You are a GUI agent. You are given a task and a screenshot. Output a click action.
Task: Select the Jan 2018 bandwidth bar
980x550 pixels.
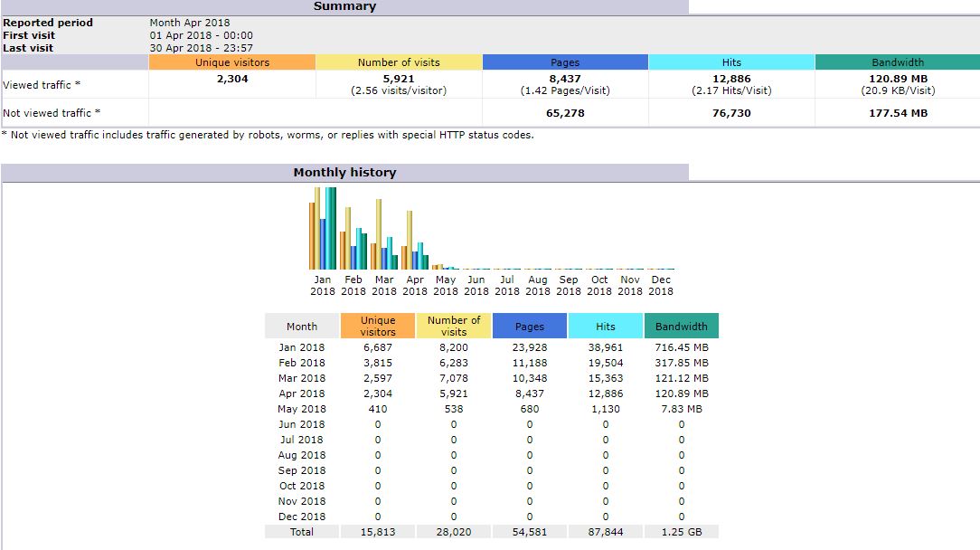(335, 226)
